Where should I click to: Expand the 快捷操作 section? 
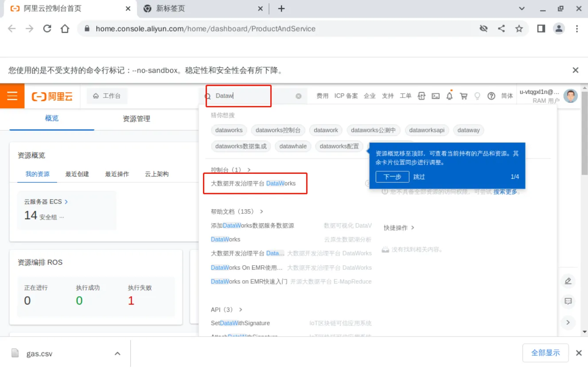click(x=399, y=228)
